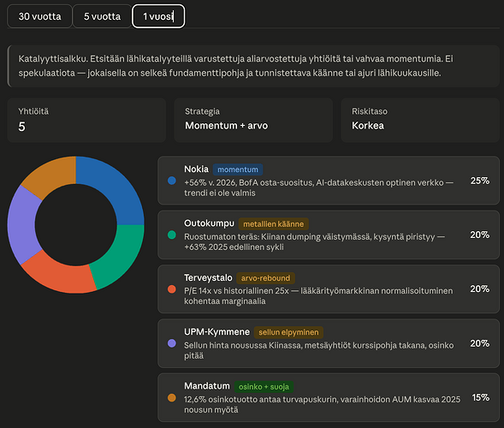This screenshot has height=428, width=504.
Task: Click the arvo-rebound tag
Action: 265,278
